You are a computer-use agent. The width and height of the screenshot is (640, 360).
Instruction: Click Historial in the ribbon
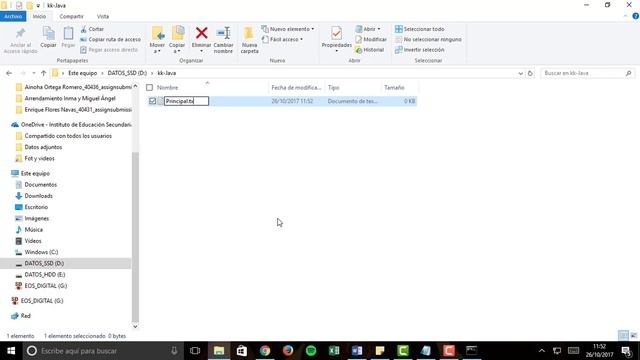click(369, 50)
